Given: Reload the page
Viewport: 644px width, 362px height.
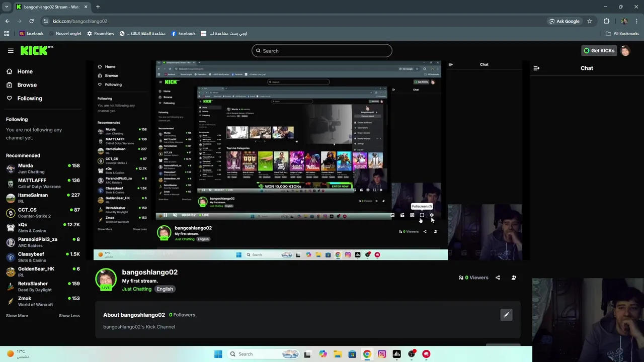Looking at the screenshot, I should pos(31,21).
